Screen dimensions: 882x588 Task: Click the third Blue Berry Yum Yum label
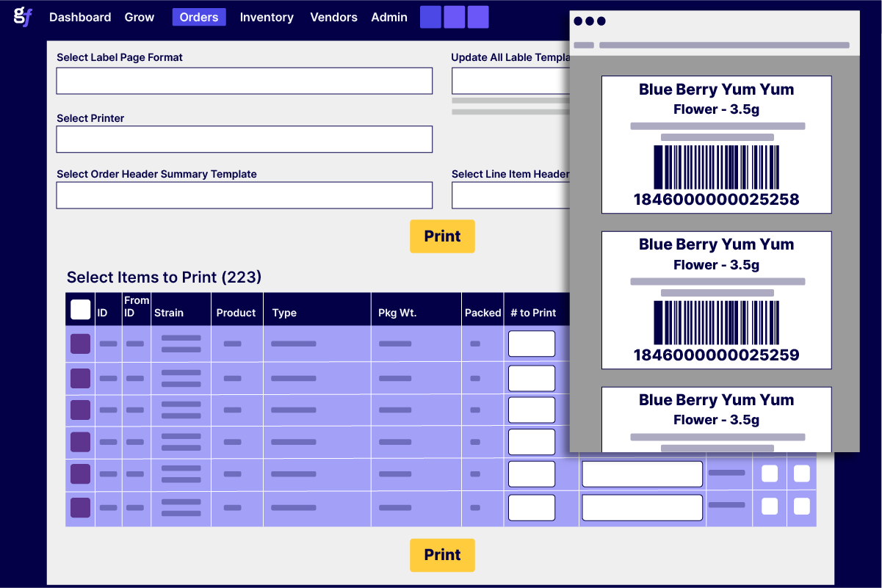point(717,419)
